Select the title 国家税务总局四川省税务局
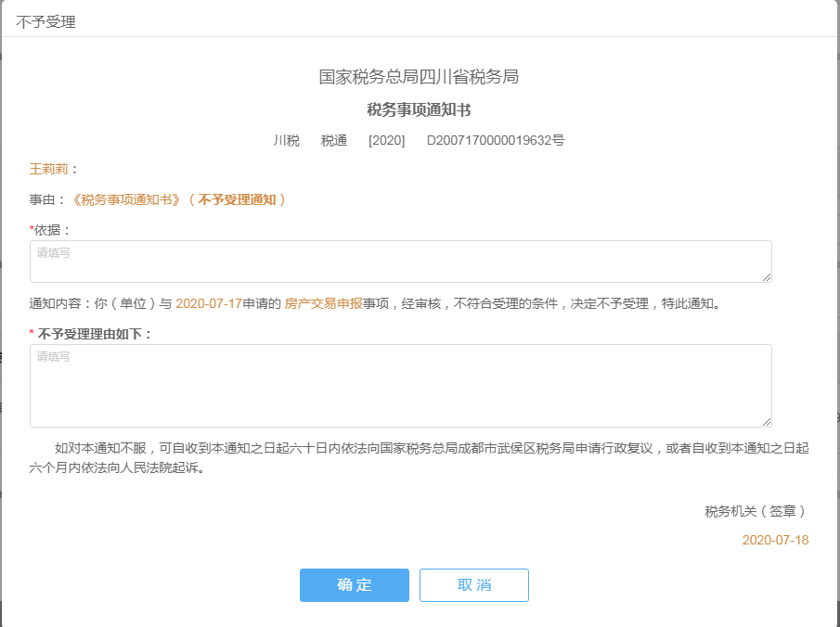This screenshot has height=627, width=840. pos(419,77)
